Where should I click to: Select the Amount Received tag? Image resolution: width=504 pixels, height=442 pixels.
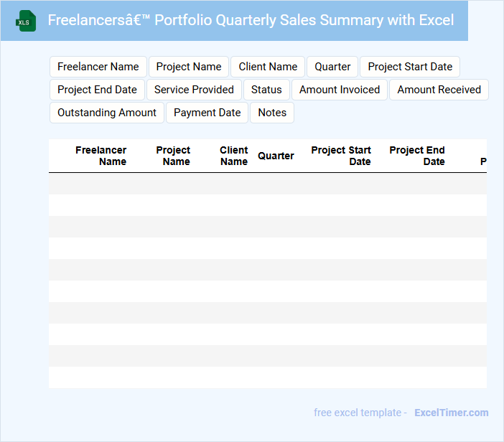pyautogui.click(x=439, y=90)
